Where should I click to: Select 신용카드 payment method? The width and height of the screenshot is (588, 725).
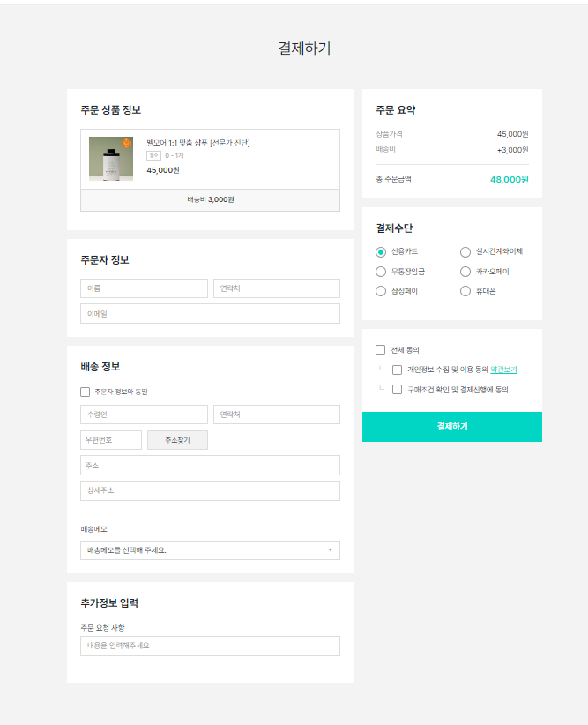(x=381, y=252)
